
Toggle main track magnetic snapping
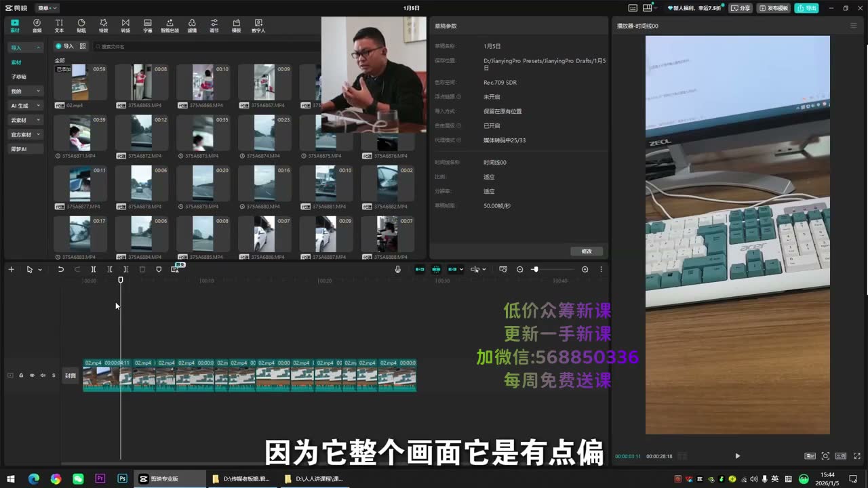coord(420,269)
